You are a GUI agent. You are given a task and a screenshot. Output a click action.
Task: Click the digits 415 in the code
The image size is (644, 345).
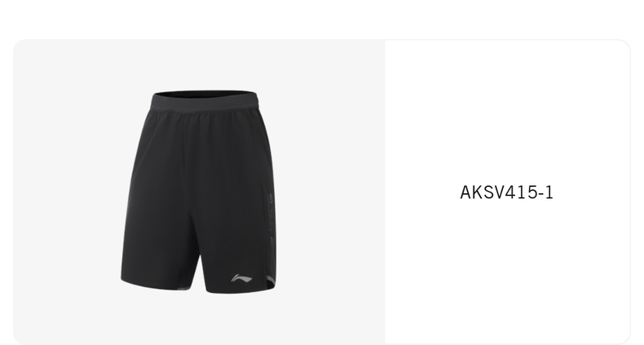point(520,192)
